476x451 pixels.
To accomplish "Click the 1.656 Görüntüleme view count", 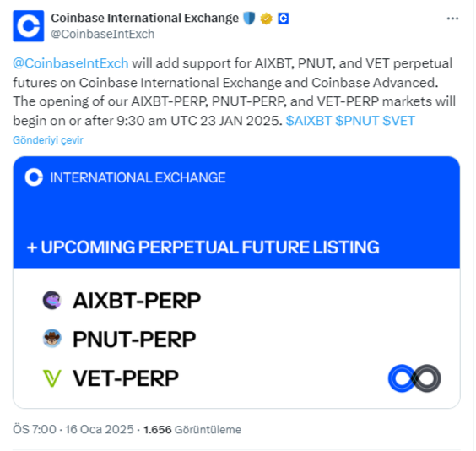I will point(192,430).
